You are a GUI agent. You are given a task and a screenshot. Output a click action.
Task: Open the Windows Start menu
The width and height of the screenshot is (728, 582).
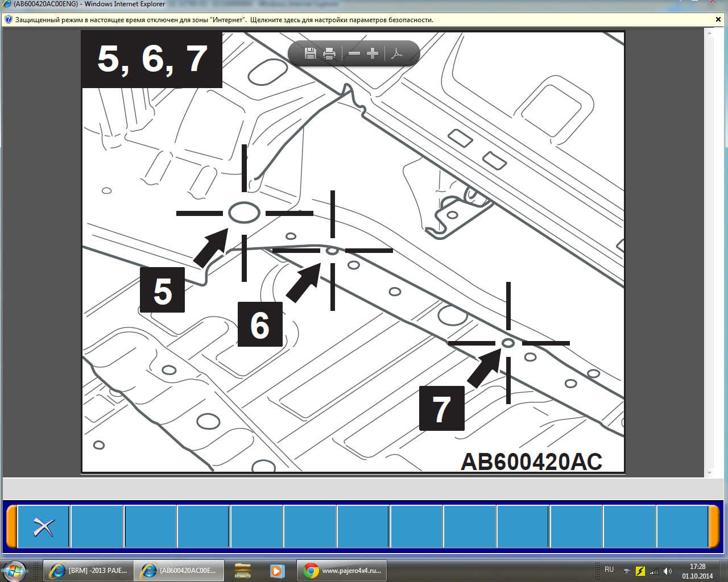pyautogui.click(x=14, y=571)
